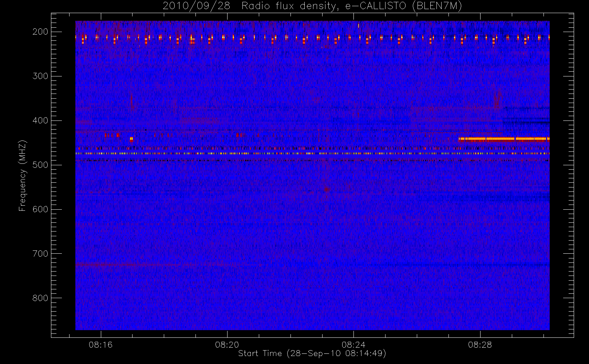Click the 08:28 time tick label
The image size is (589, 364).
pos(480,345)
